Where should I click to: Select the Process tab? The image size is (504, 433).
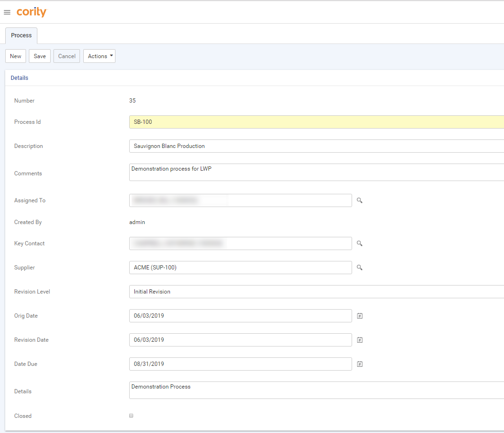tap(21, 35)
